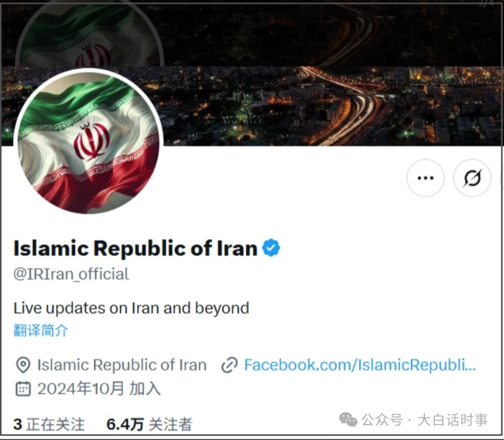Click the 2024年10月 加入 join date text
504x440 pixels.
pos(99,389)
